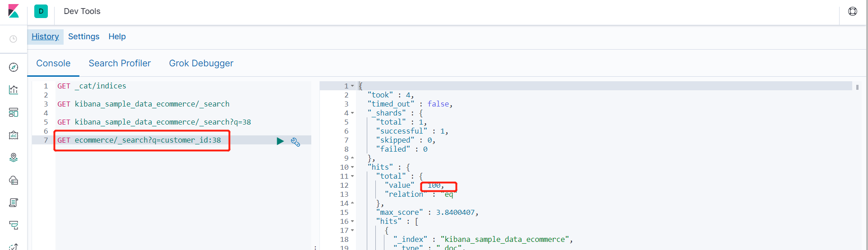Switch to Console tab
Screen dimensions: 868x250
[x=53, y=63]
